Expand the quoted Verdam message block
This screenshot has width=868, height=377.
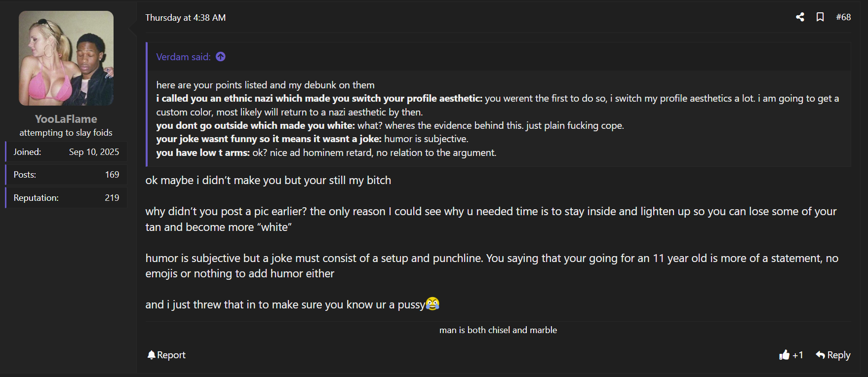tap(498, 118)
